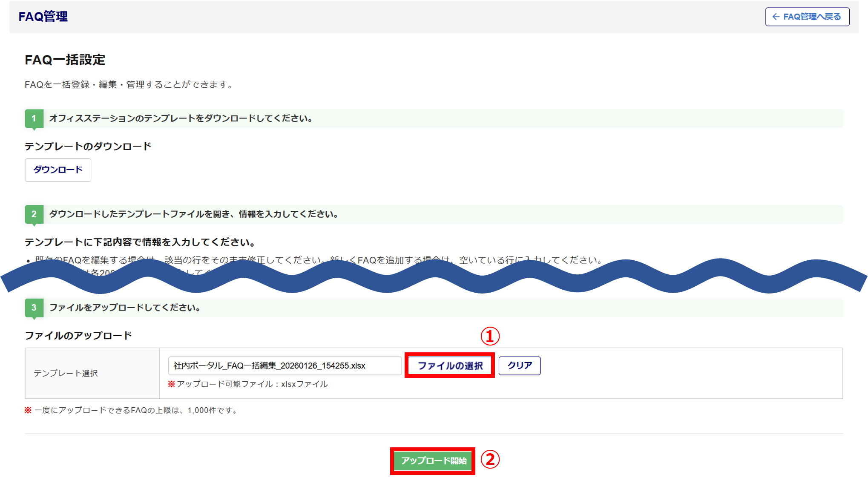
Task: Click the selected xlsx filename field
Action: point(285,366)
